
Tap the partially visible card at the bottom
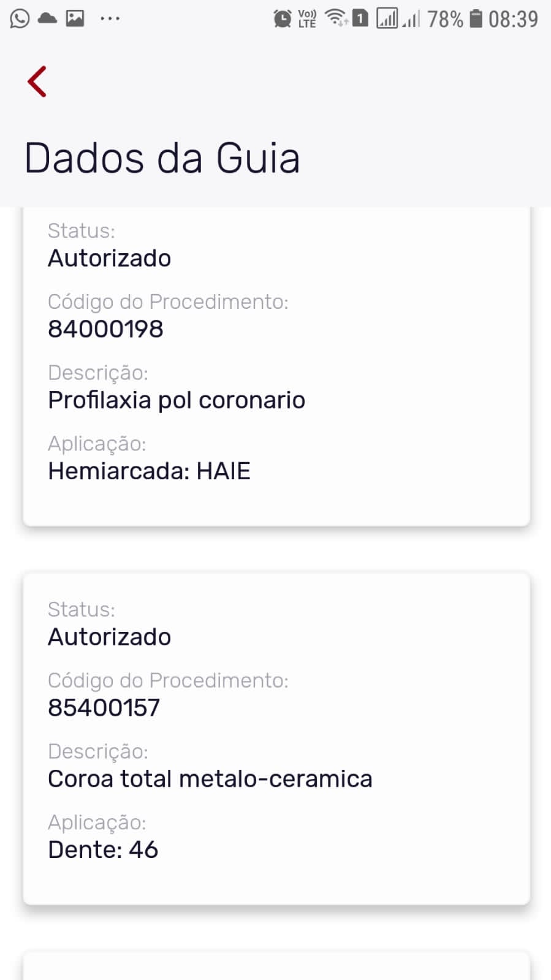[x=276, y=966]
